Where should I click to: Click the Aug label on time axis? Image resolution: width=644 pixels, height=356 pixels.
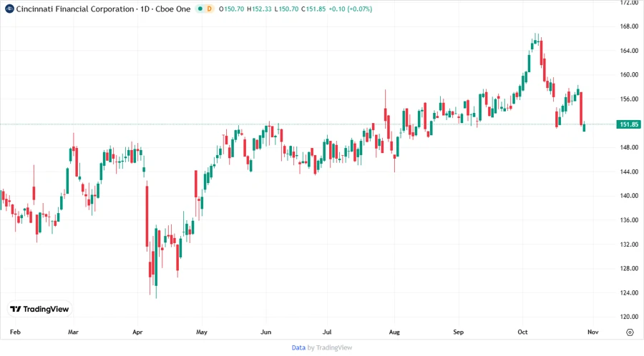tap(394, 332)
